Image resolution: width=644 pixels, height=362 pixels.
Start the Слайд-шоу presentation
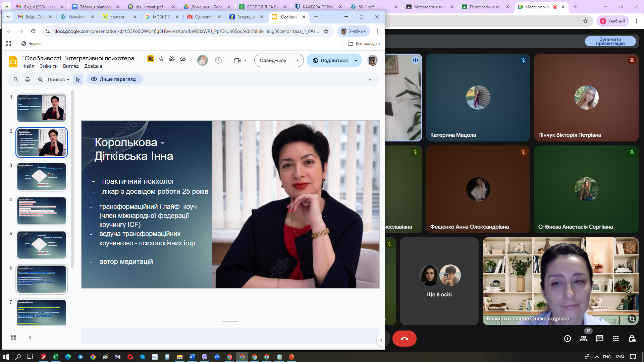click(x=273, y=60)
